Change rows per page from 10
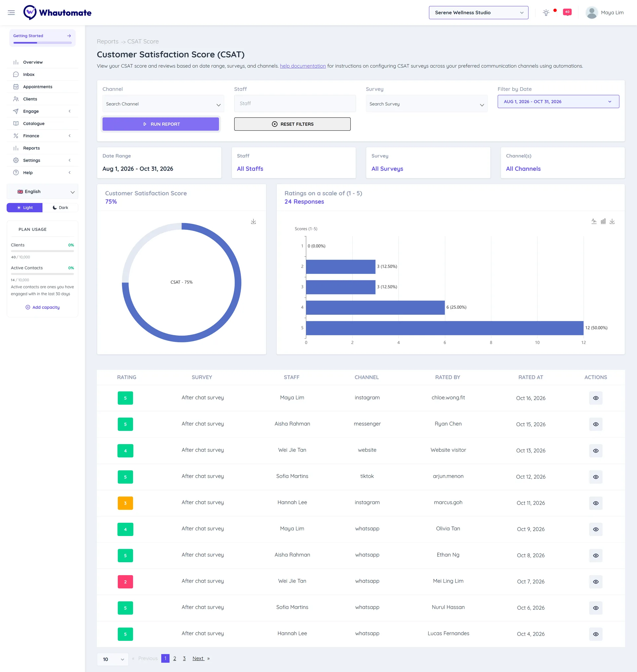637x672 pixels. click(113, 659)
